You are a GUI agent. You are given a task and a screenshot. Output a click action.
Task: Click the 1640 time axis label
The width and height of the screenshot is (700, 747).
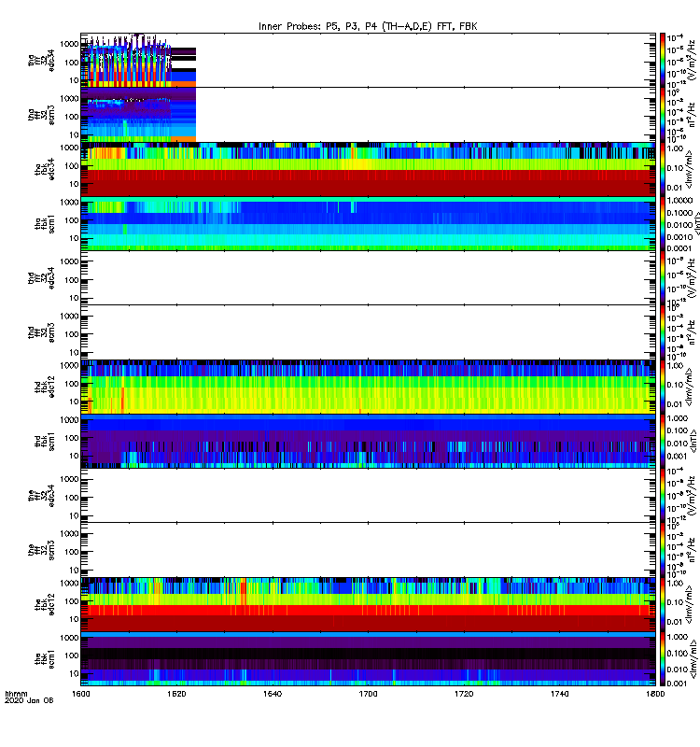(273, 694)
